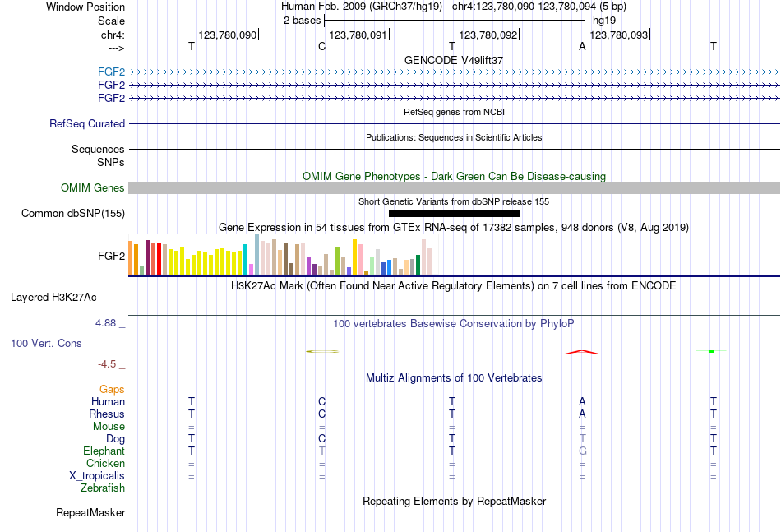Screen dimensions: 781x532
Task: Select the gray OMIM Genes bar
Action: point(454,187)
